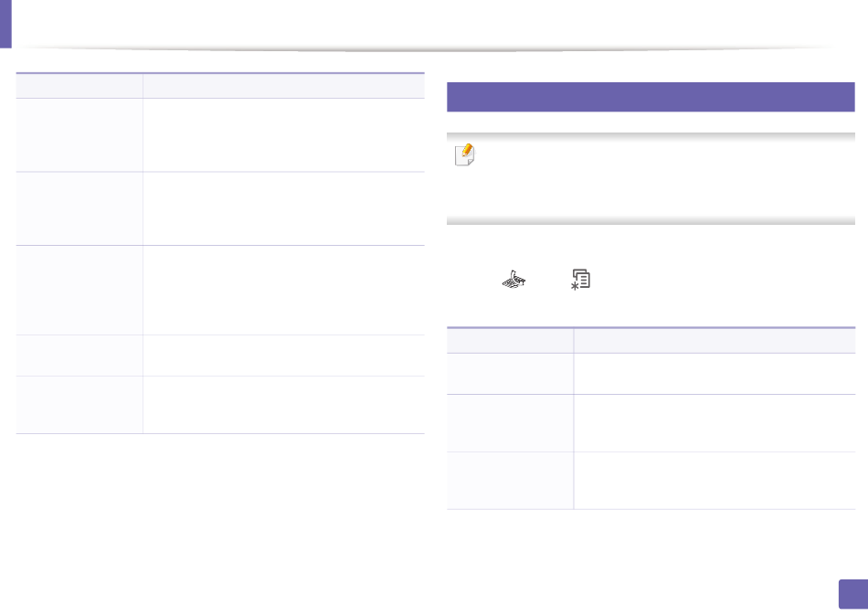This screenshot has width=868, height=616.
Task: Click the purple chapter tab at top-left corner
Action: click(5, 24)
